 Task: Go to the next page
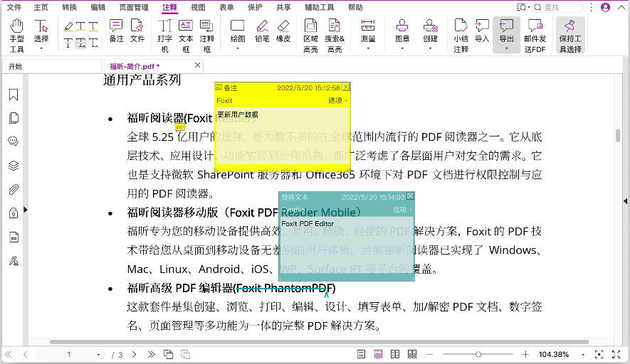click(x=135, y=354)
